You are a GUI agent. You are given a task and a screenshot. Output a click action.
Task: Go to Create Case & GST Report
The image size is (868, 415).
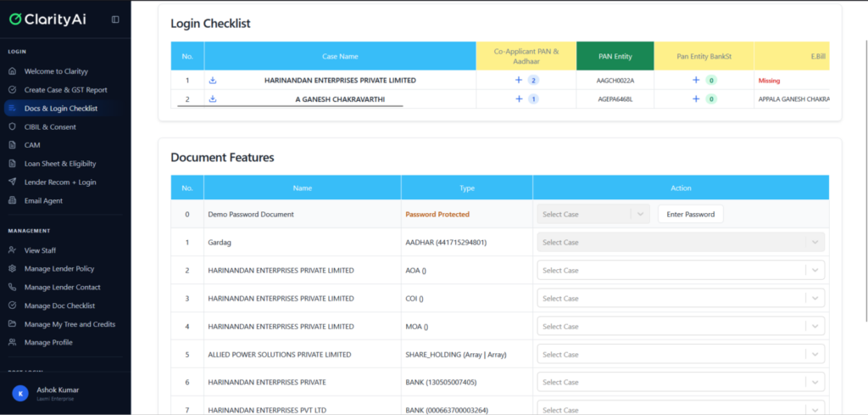click(65, 90)
